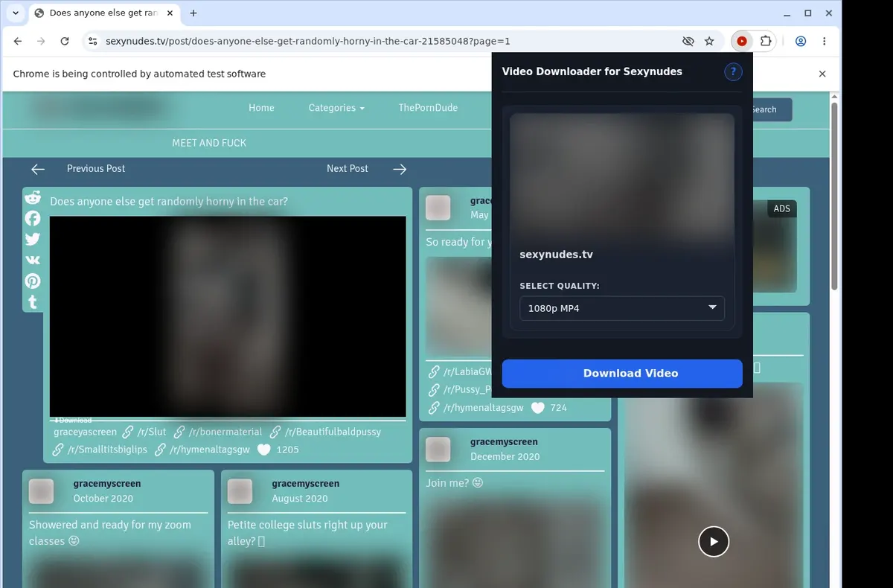Click 'Petite college sluts right up your alley?' title

307,533
